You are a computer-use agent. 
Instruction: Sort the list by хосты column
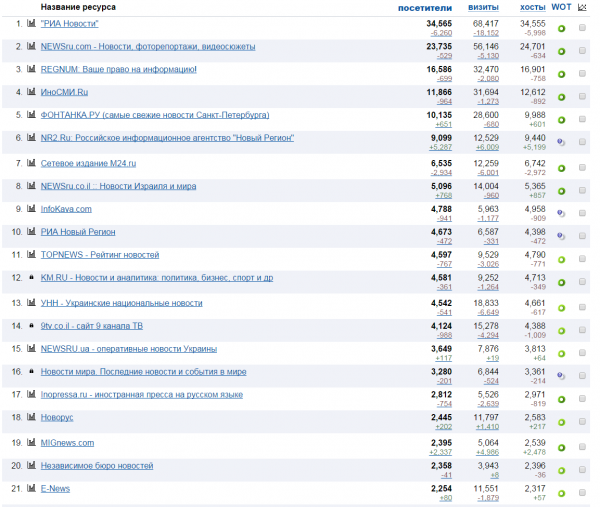(532, 7)
